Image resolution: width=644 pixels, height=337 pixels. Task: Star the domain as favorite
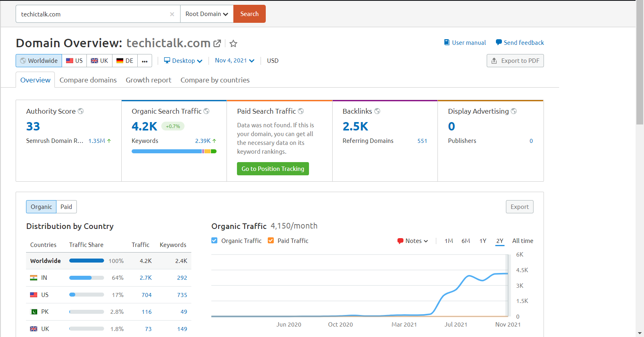click(x=233, y=43)
